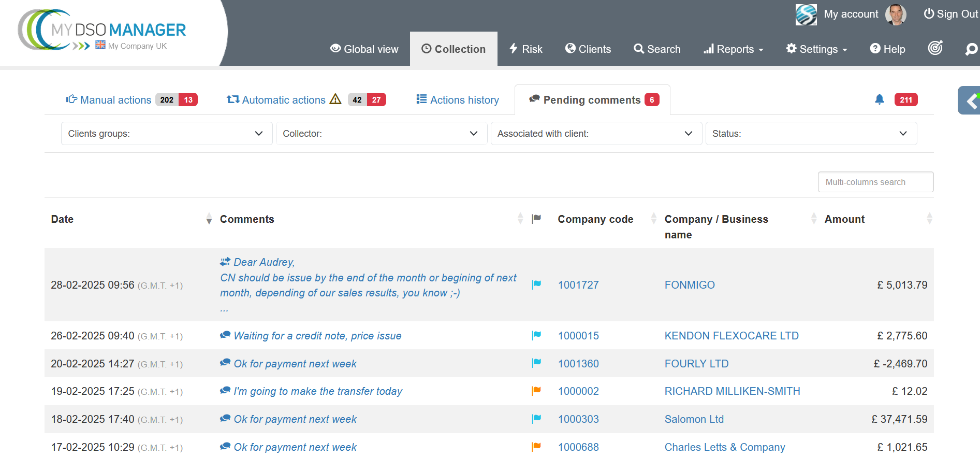Open company code 1000303 link
980x470 pixels.
pos(578,419)
